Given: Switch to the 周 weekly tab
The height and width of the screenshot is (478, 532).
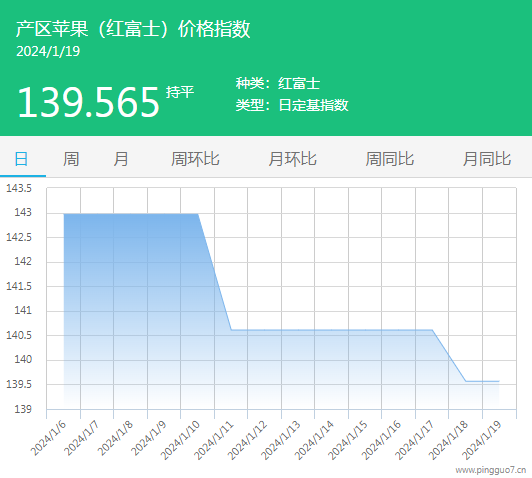Looking at the screenshot, I should pyautogui.click(x=71, y=159).
